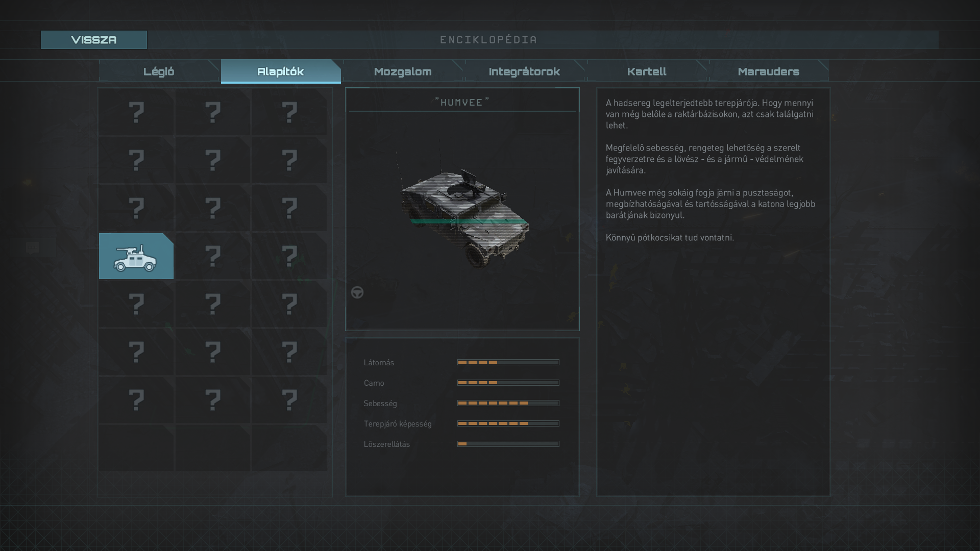Screen dimensions: 980x551
Task: Select the locked tile right of the Humvee icon
Action: [x=212, y=256]
